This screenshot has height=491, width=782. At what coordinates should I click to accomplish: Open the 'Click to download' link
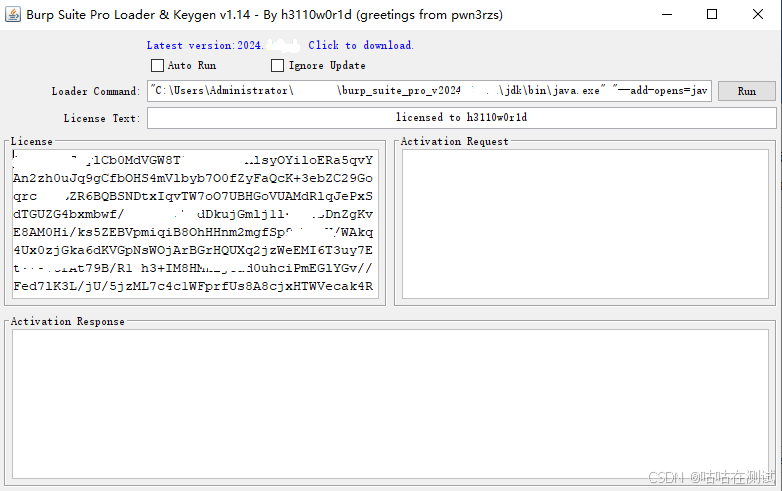coord(361,45)
